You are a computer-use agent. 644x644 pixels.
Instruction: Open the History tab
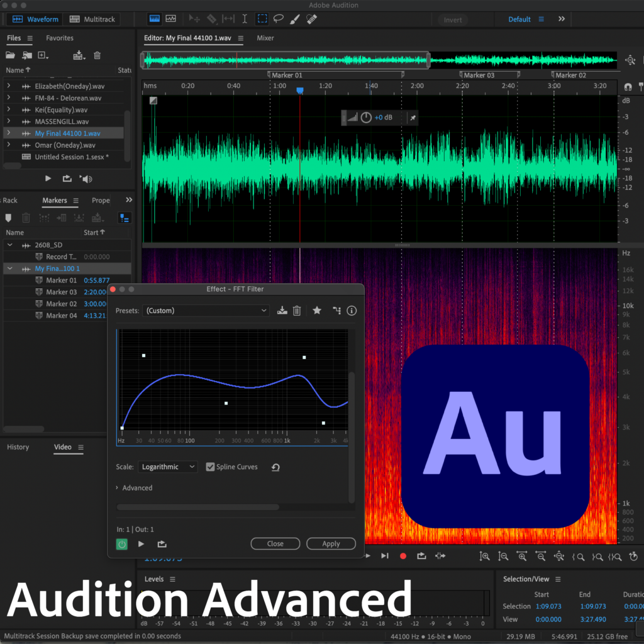18,447
